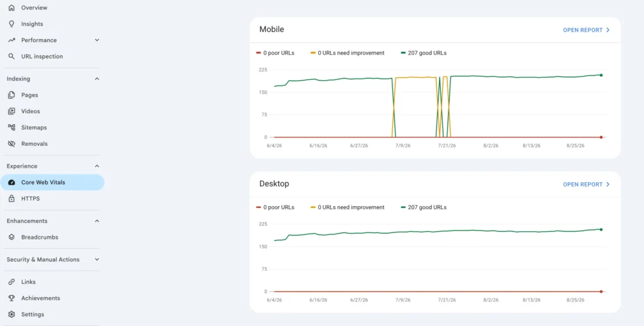The height and width of the screenshot is (326, 644).
Task: Select Core Web Vitals item
Action: click(x=52, y=183)
